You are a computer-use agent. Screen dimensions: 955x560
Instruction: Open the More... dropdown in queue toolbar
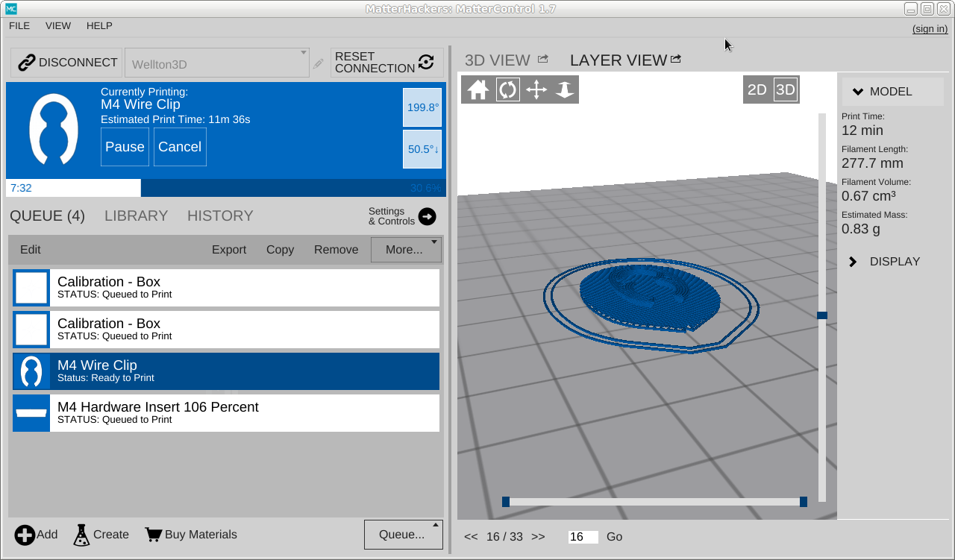tap(405, 250)
